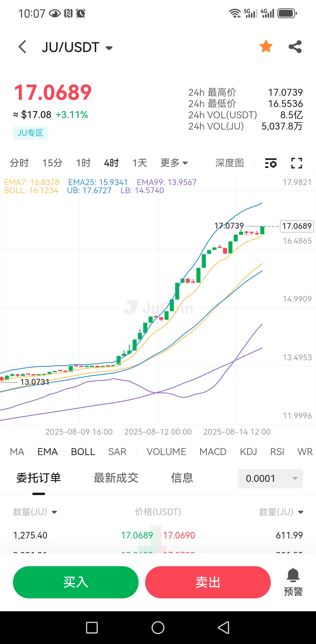Image resolution: width=316 pixels, height=644 pixels.
Task: Tap Android home circle button
Action: [158, 628]
